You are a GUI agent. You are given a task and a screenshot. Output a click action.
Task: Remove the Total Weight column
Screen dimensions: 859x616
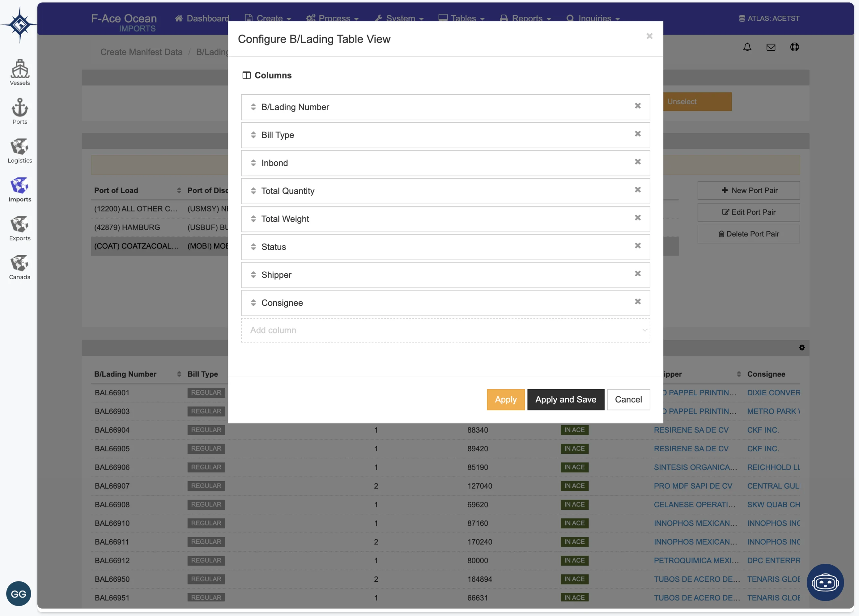[x=638, y=218]
